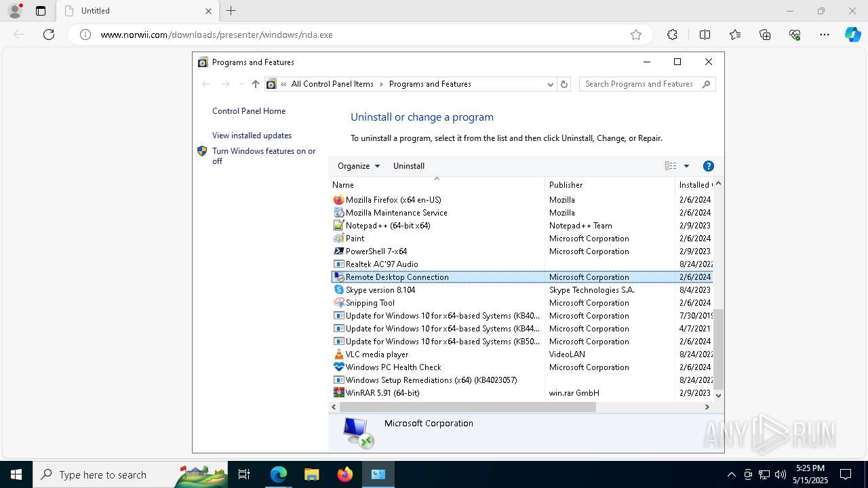Screen dimensions: 868x488
Task: Sort list by Publisher column header
Action: 610,185
